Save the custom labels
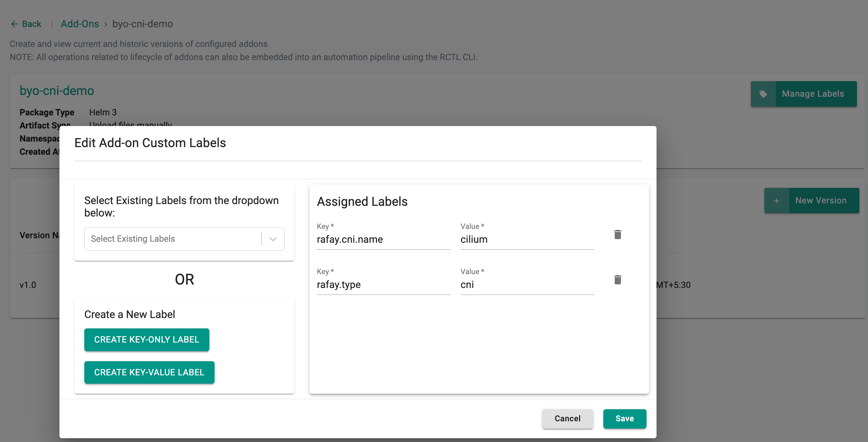This screenshot has width=868, height=442. pyautogui.click(x=624, y=419)
